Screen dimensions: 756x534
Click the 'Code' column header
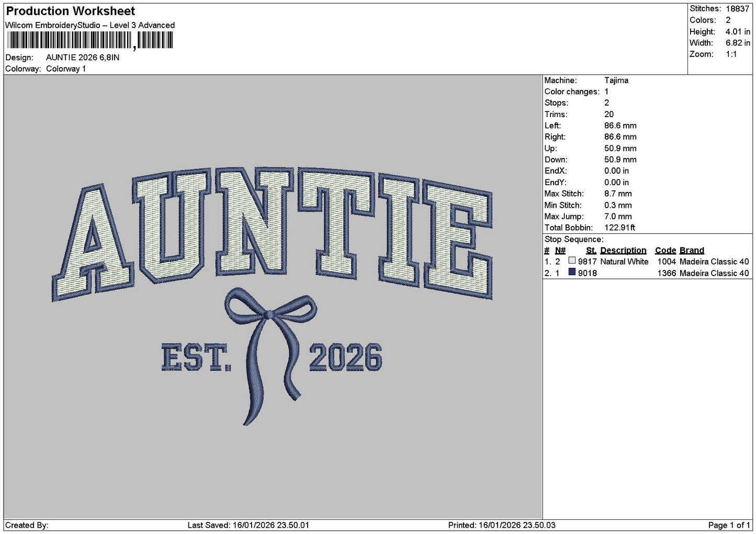pyautogui.click(x=665, y=251)
